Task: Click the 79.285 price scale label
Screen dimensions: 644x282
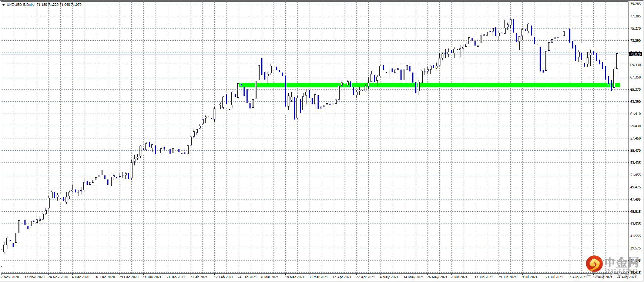Action: click(635, 4)
